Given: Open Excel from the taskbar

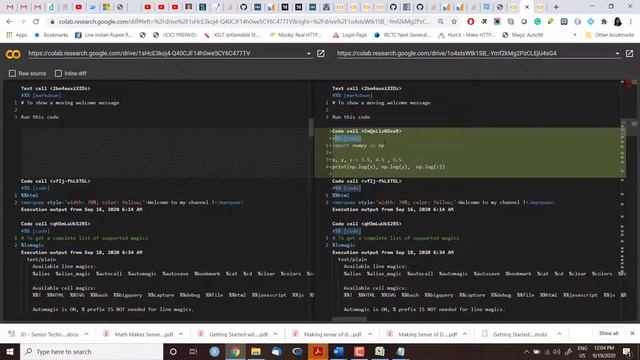Looking at the screenshot, I should click(x=380, y=351).
